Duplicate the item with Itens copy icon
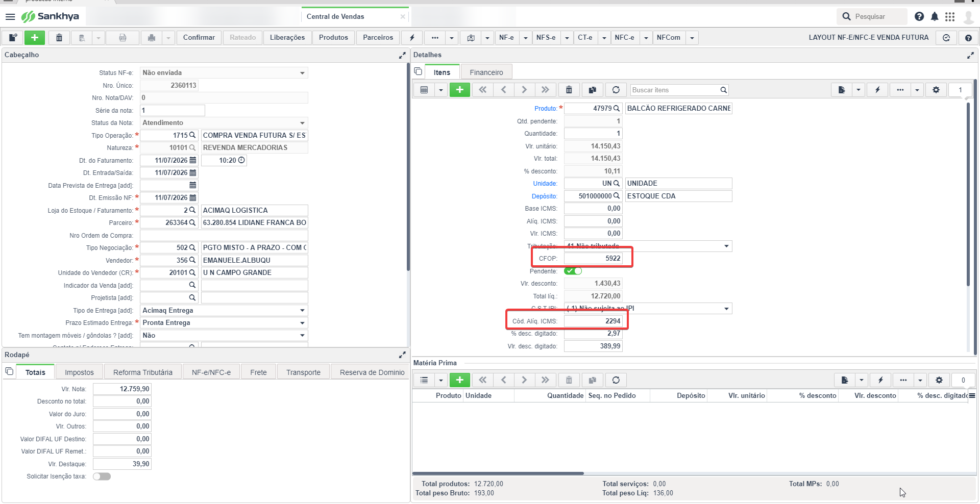The height and width of the screenshot is (504, 980). [x=593, y=90]
